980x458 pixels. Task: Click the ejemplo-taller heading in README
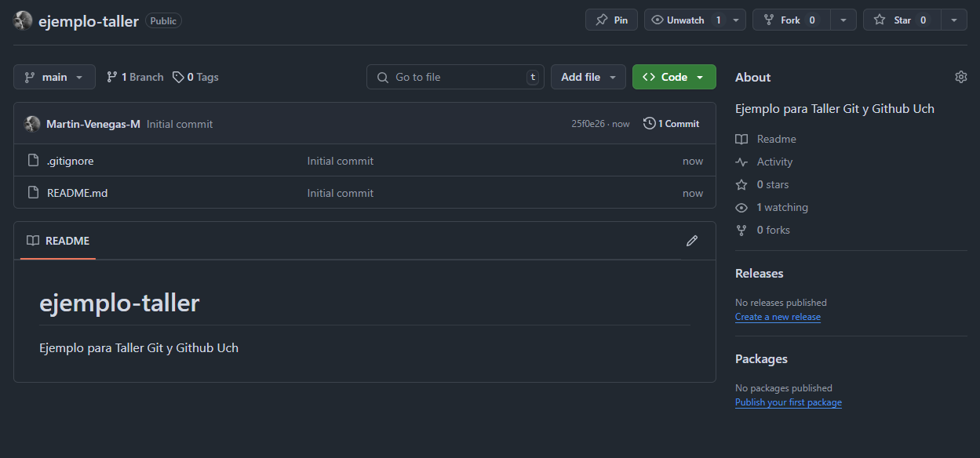coord(119,303)
